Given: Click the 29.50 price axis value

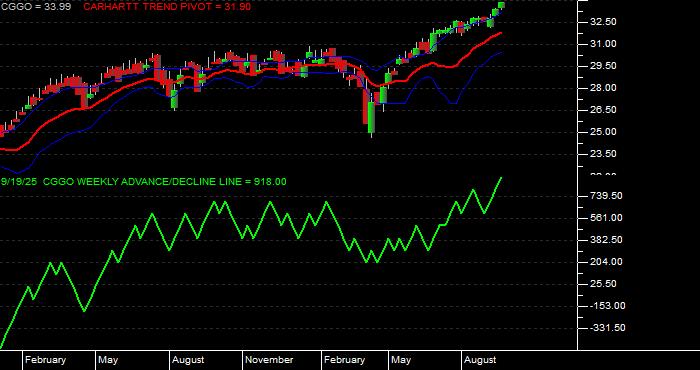Looking at the screenshot, I should [604, 66].
